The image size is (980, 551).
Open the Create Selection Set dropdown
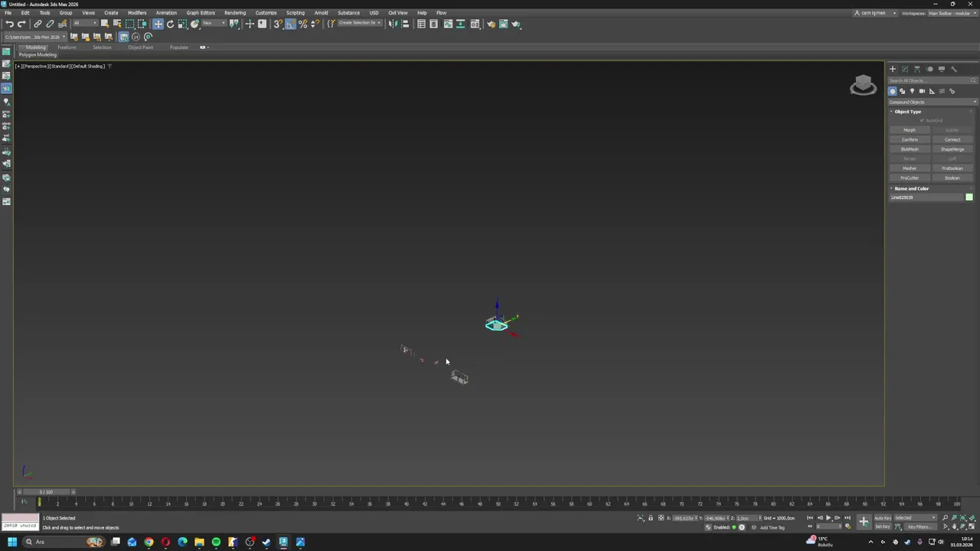359,24
